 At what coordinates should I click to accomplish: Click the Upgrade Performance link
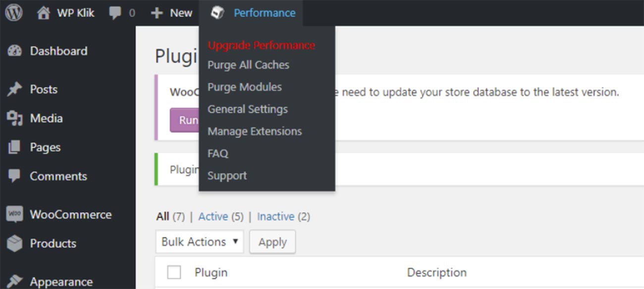[x=261, y=45]
